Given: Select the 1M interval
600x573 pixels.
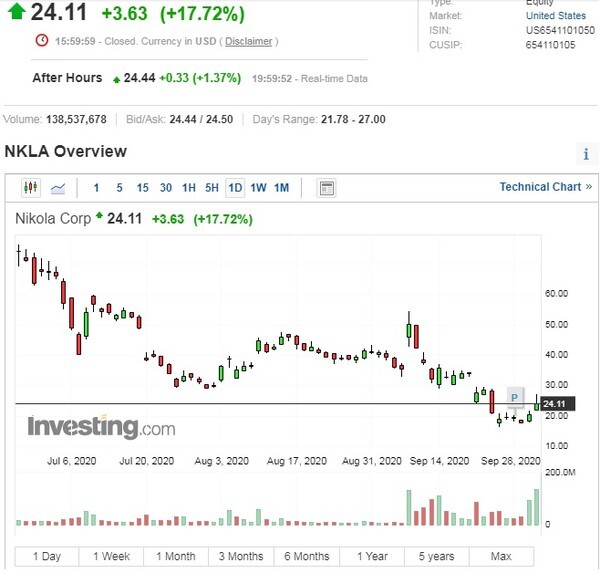Looking at the screenshot, I should tap(281, 188).
